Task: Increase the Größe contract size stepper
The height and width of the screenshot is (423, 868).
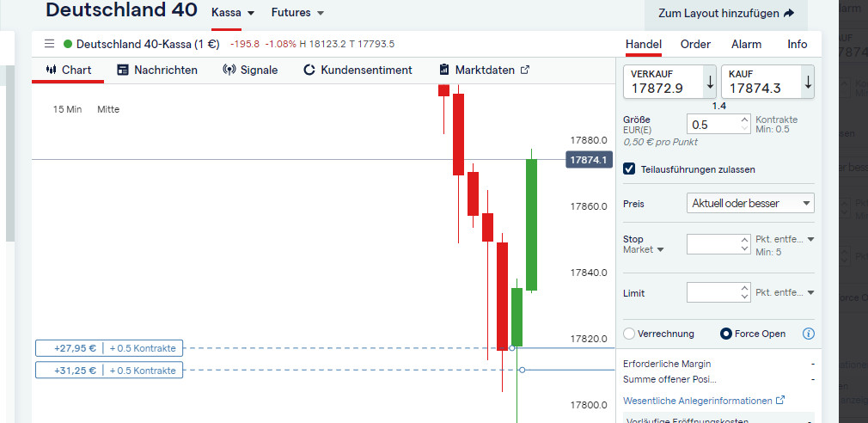Action: [x=744, y=120]
